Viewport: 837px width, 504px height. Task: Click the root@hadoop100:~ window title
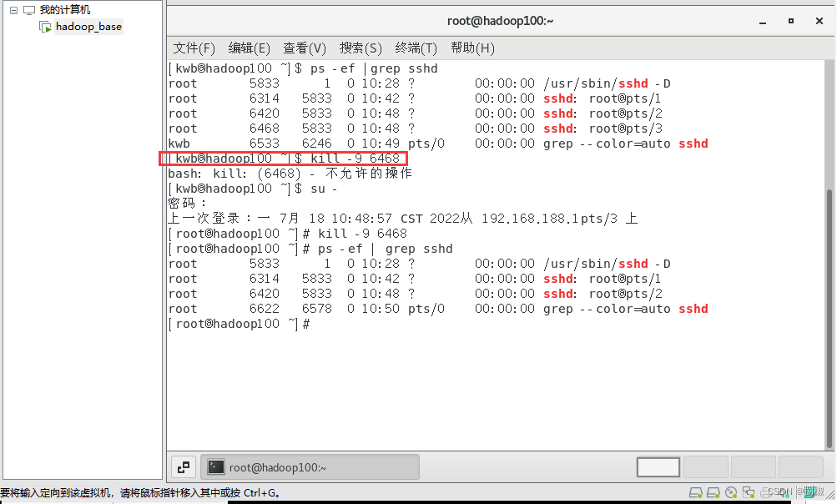click(500, 21)
